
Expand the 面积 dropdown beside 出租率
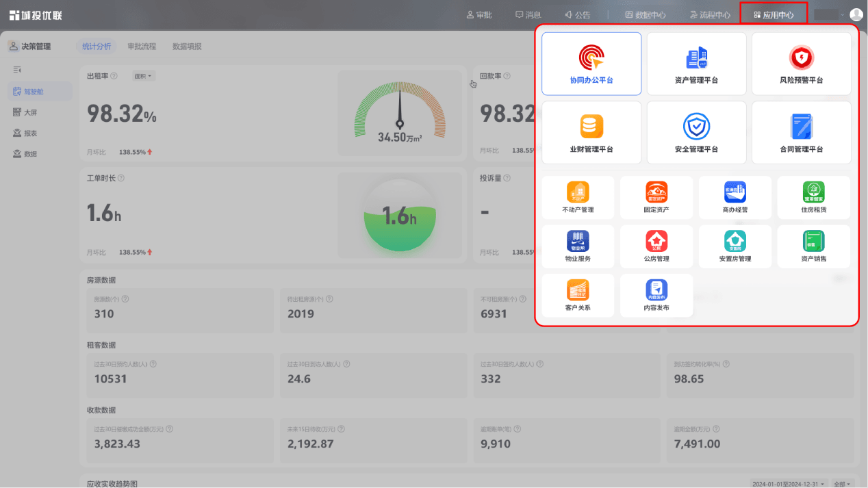pos(144,76)
